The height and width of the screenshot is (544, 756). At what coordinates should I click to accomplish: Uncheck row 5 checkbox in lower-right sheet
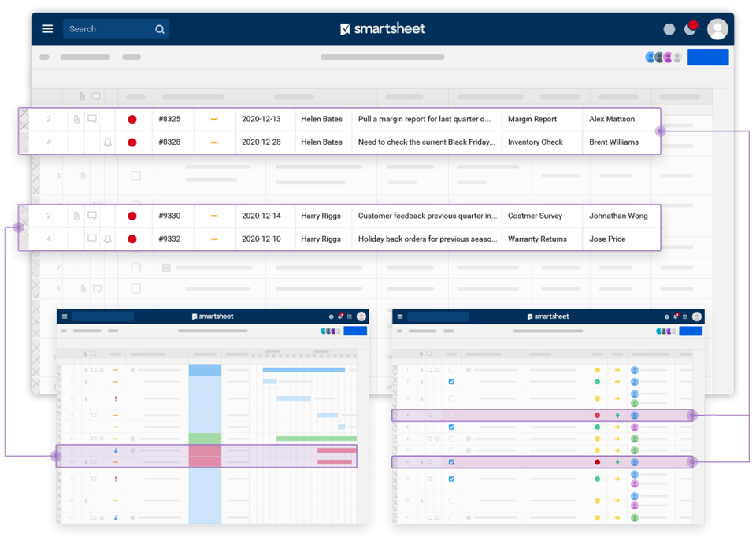451,427
